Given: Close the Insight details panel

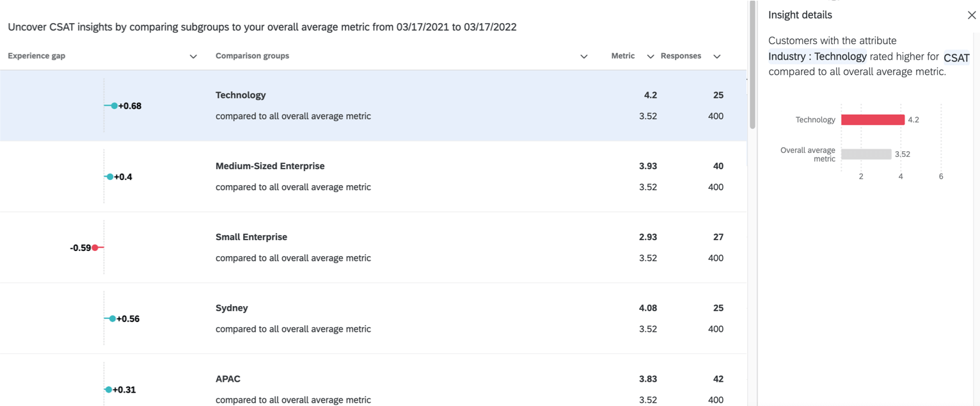Looking at the screenshot, I should pos(972,15).
